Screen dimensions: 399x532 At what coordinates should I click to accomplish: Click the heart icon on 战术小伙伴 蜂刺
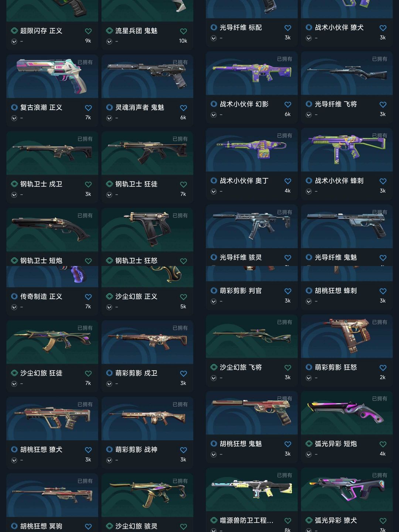[x=383, y=181]
